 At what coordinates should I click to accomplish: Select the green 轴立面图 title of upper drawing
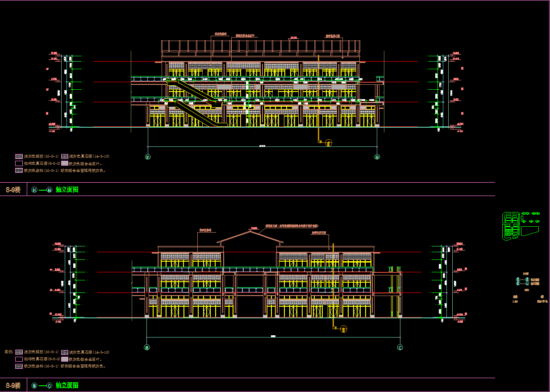67,190
